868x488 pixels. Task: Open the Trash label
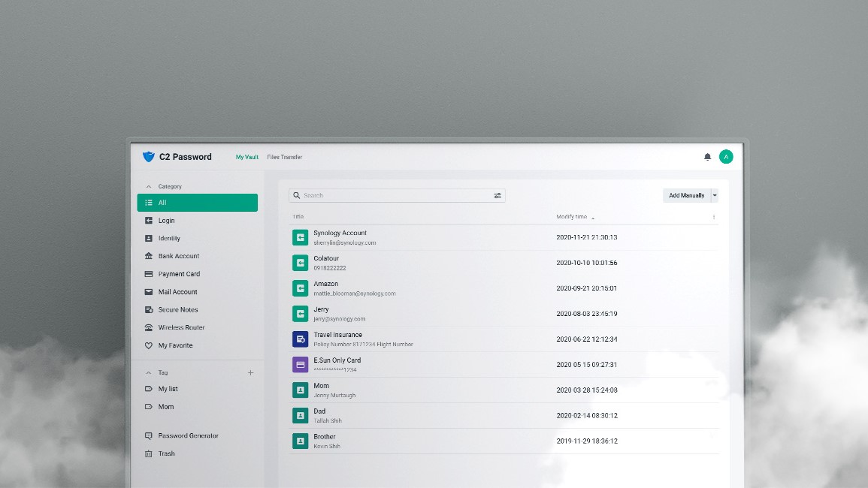(167, 453)
